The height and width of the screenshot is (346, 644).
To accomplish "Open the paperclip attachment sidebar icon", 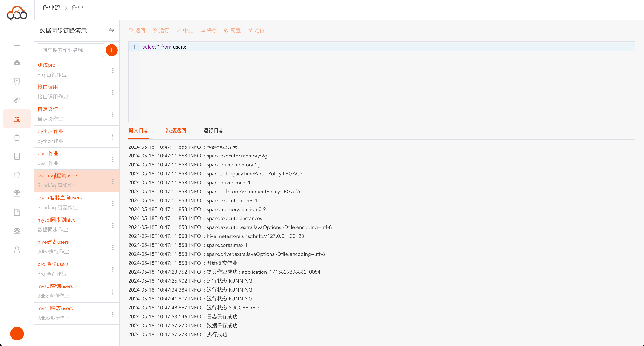I will pyautogui.click(x=17, y=100).
